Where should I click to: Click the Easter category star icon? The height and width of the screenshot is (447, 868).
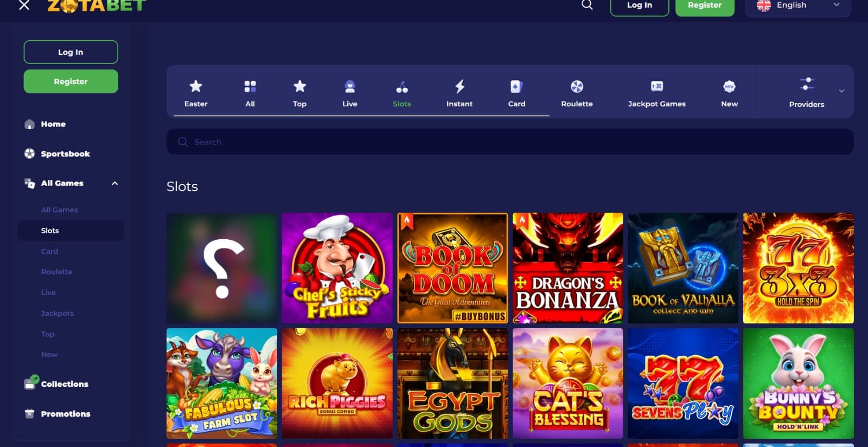(196, 86)
